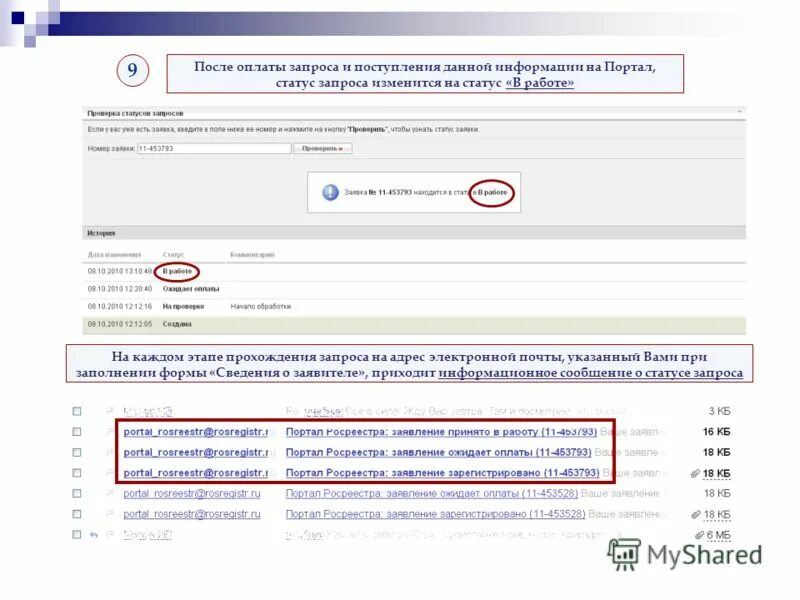This screenshot has width=800, height=600.
Task: Click the 'На проверке' status in the history table
Action: coord(183,307)
